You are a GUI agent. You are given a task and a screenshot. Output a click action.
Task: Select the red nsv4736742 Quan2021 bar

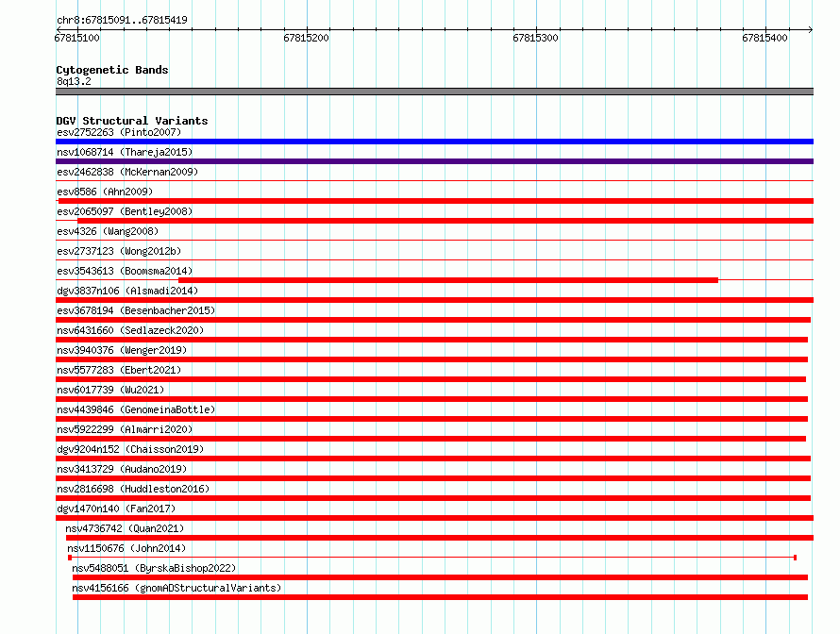tap(440, 538)
